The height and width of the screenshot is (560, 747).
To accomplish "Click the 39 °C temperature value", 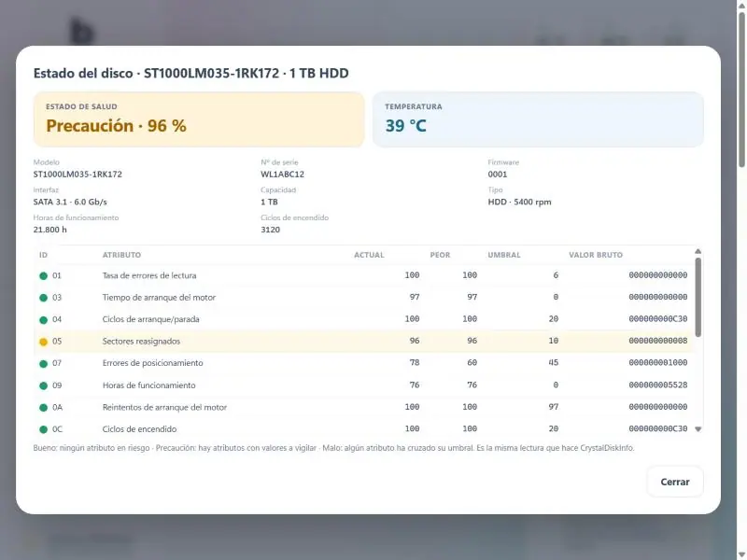I will (405, 126).
